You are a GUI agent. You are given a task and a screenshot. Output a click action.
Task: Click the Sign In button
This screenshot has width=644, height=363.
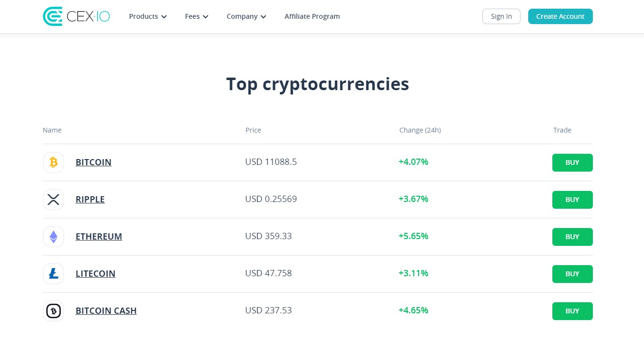point(501,16)
